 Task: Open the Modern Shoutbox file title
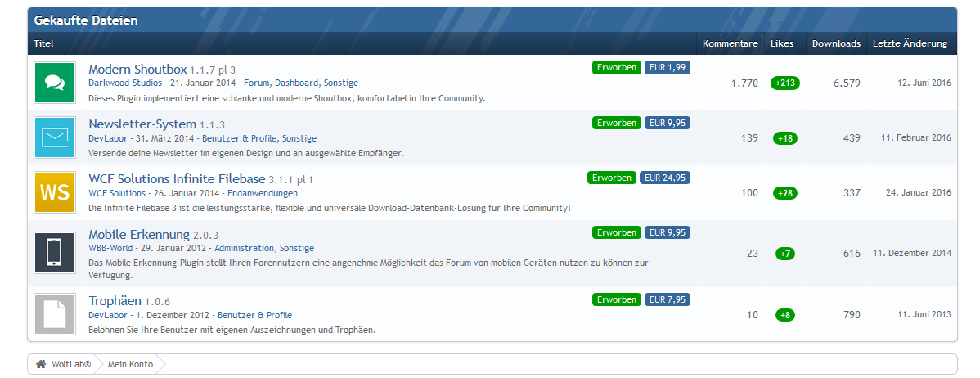click(x=137, y=70)
